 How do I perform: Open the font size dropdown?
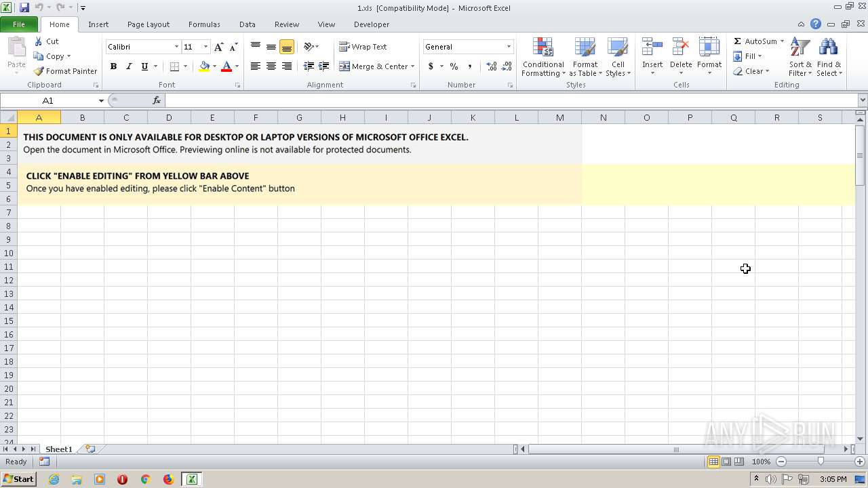[205, 47]
